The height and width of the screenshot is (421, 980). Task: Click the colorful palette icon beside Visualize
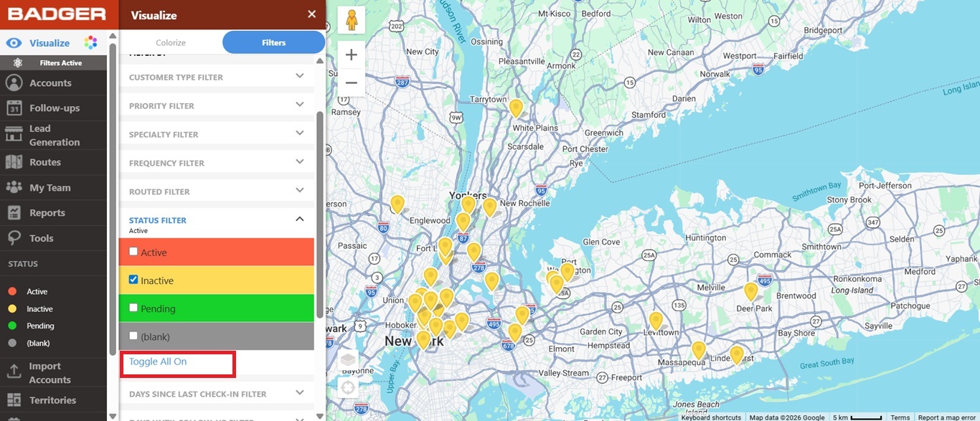90,43
